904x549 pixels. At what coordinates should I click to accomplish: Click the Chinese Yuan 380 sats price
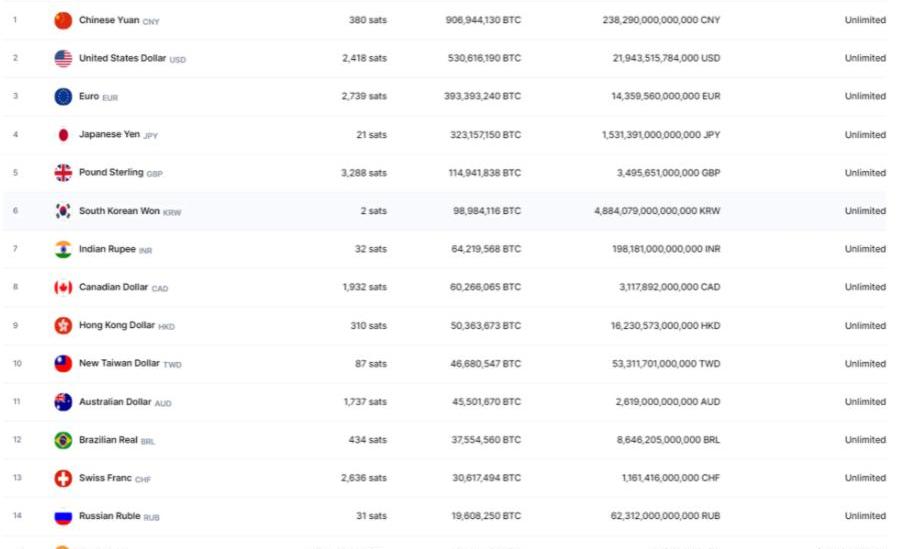(367, 20)
